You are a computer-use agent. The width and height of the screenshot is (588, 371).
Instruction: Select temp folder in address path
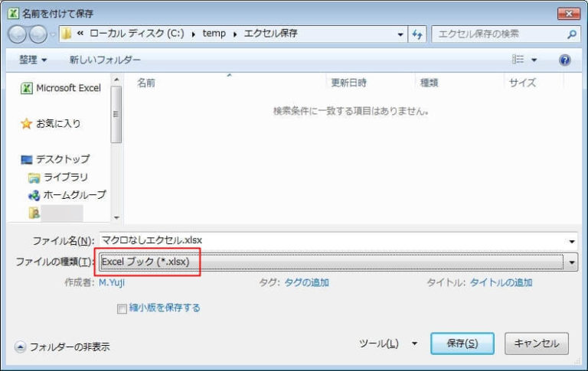pos(214,34)
